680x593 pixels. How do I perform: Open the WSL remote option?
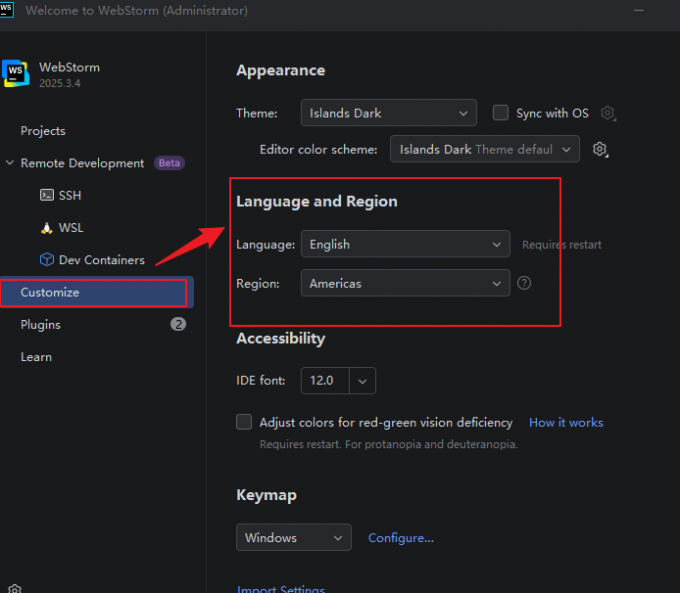click(x=71, y=228)
